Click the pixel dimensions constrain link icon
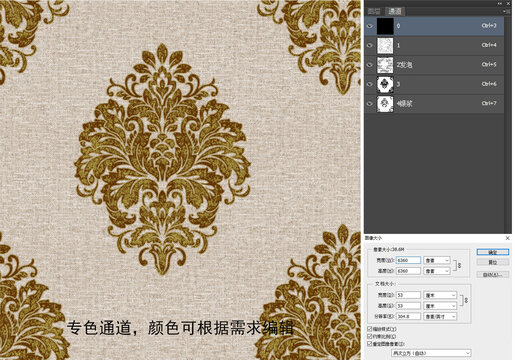 459,266
